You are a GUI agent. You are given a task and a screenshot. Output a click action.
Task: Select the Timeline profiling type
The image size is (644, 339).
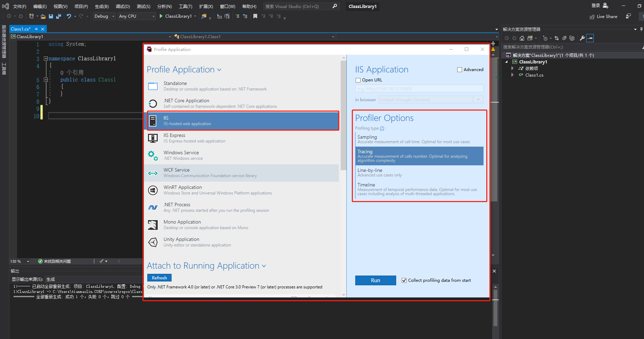(419, 189)
